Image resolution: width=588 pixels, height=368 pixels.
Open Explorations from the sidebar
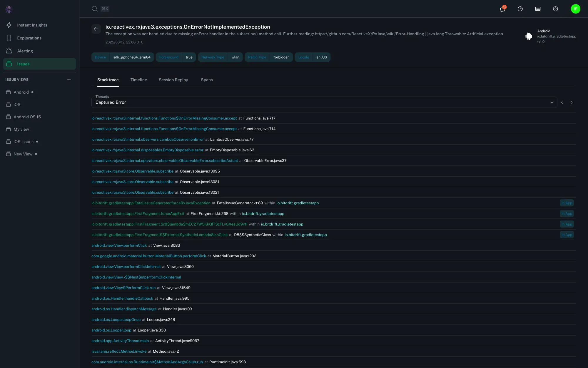(x=29, y=38)
